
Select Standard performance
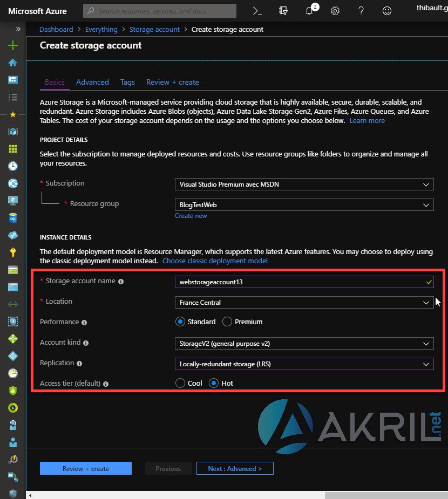pyautogui.click(x=180, y=322)
